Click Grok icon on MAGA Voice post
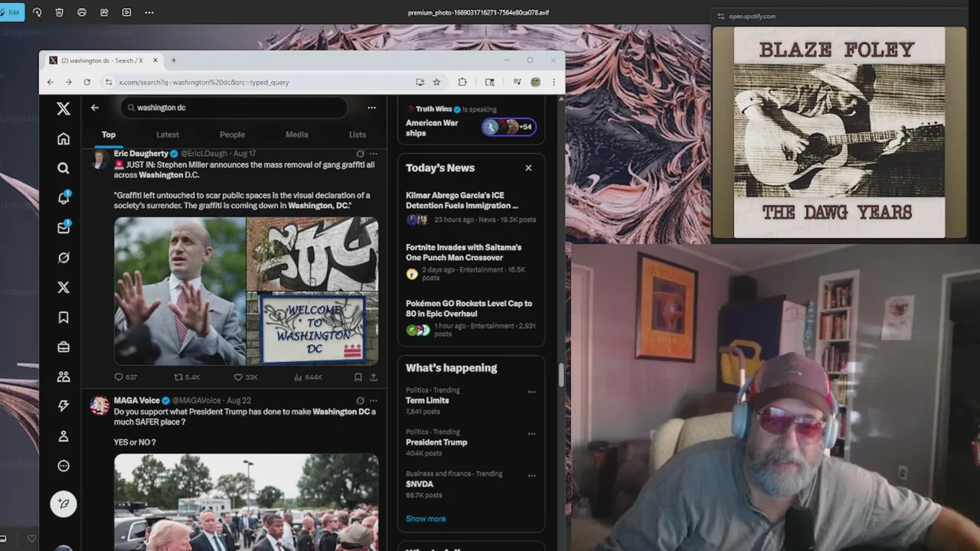 coord(360,400)
